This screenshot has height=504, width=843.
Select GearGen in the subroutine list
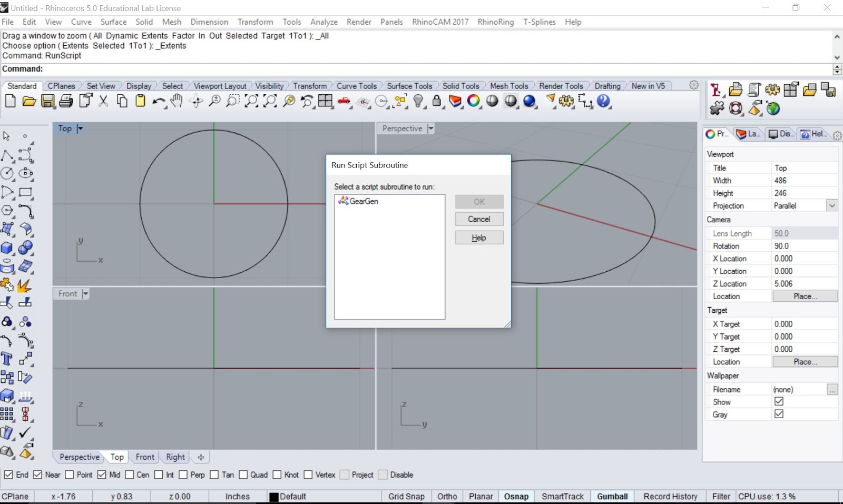click(x=358, y=201)
